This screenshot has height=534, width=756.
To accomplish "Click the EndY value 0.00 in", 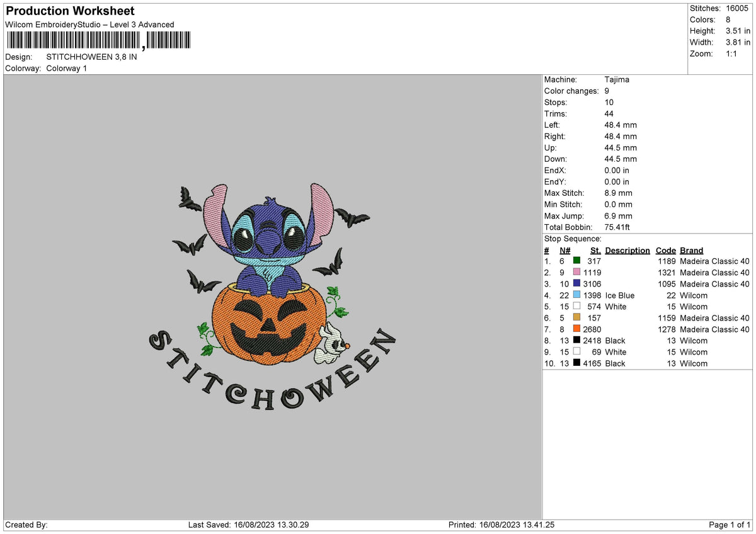I will click(x=617, y=181).
